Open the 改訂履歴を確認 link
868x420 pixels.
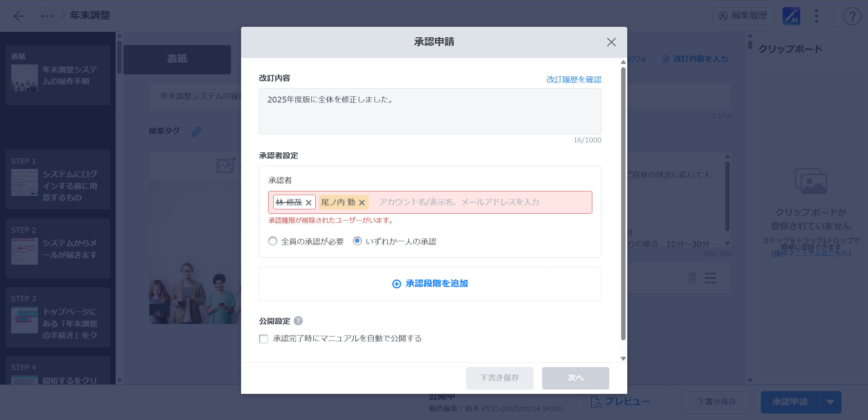coord(574,79)
